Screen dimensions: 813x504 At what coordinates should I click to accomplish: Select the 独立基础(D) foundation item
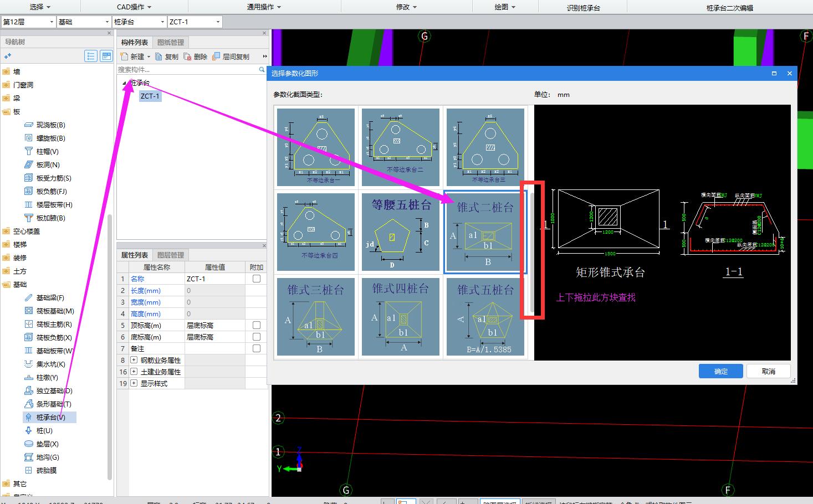pos(54,391)
